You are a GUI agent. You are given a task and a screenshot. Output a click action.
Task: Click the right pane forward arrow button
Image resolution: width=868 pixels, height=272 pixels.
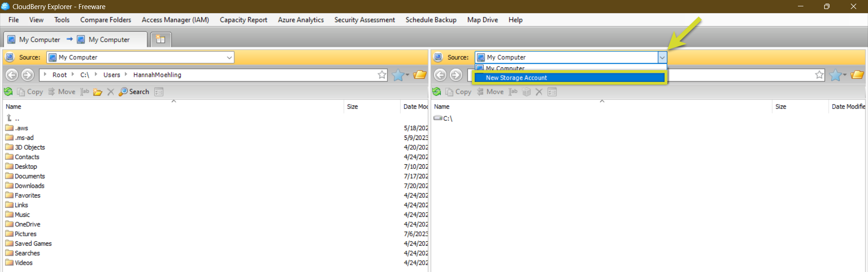click(456, 75)
